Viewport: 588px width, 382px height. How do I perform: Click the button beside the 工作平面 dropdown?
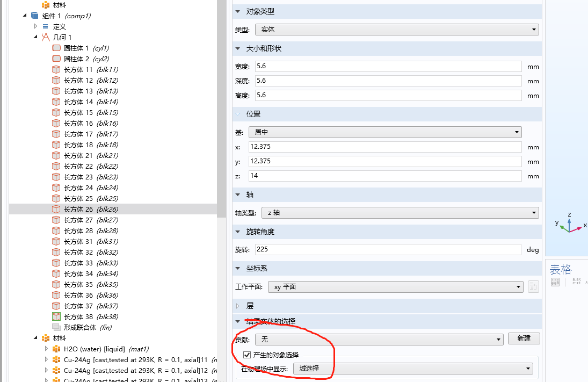pyautogui.click(x=533, y=286)
